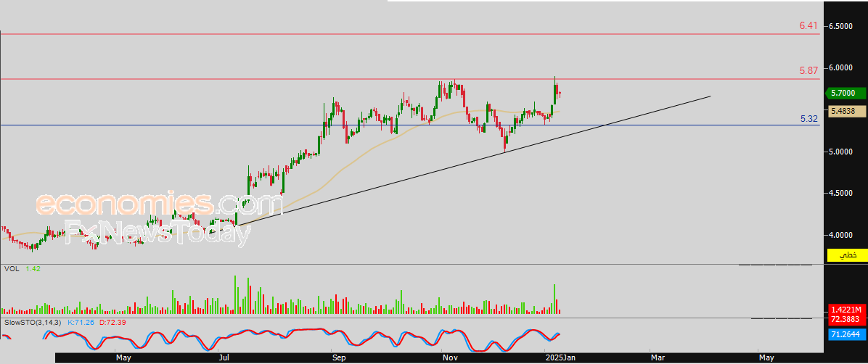Image resolution: width=868 pixels, height=364 pixels.
Task: Click the May label preceding Jul
Action: tap(123, 358)
